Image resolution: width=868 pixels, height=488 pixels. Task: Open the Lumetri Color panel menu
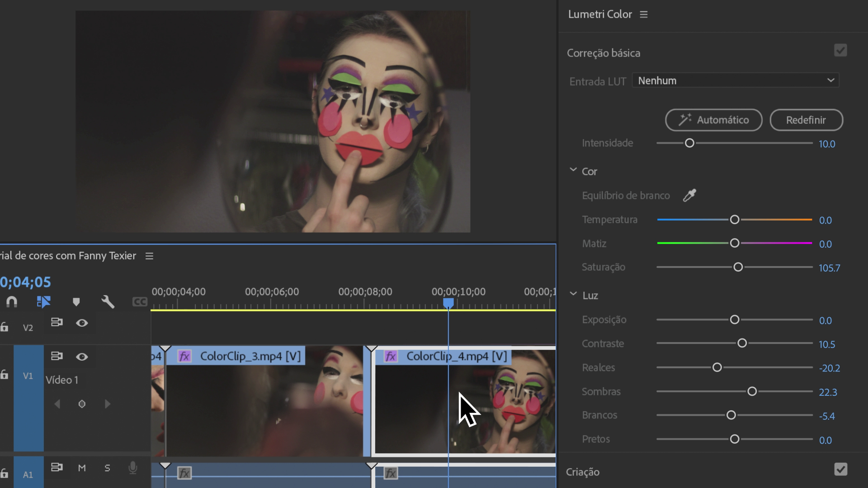[x=644, y=14]
